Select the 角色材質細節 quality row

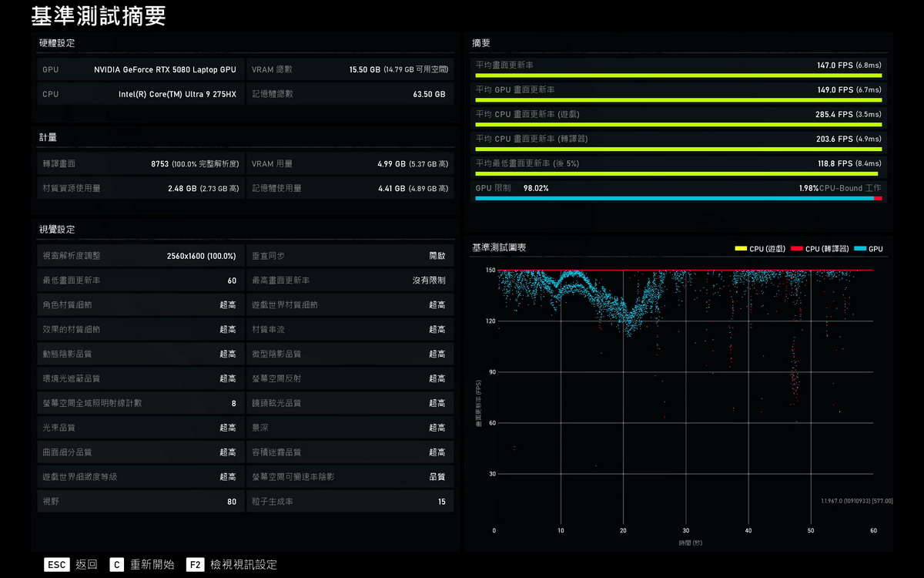click(x=139, y=305)
